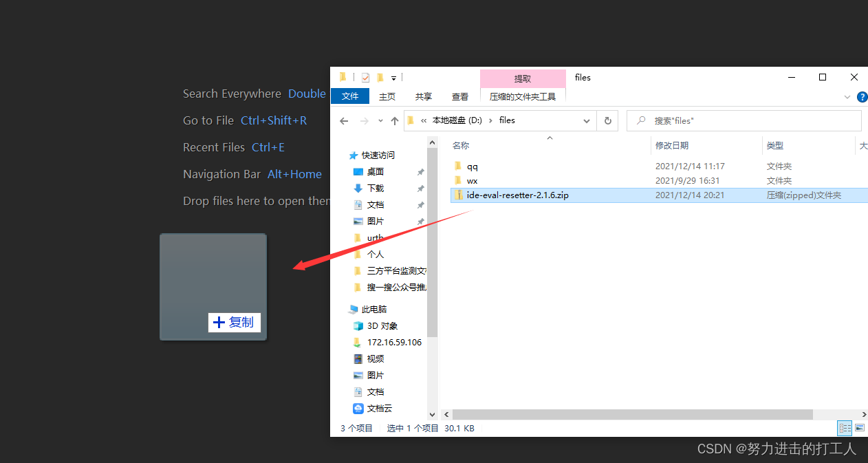Open the Customize Quick Access Toolbar dropdown arrow

tap(393, 78)
